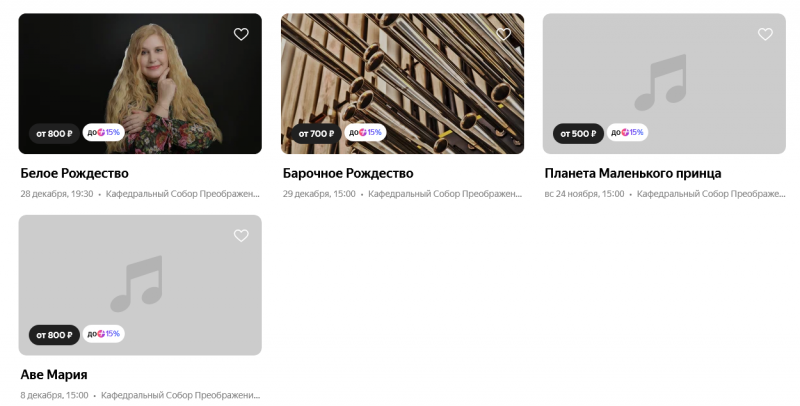
Task: Favorite the Белое Рождество event with heart icon
Action: (x=241, y=34)
